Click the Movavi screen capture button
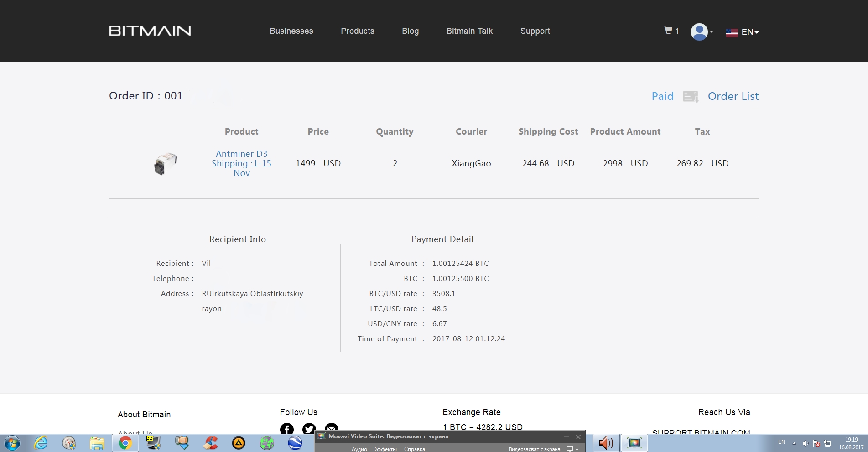 coord(634,443)
